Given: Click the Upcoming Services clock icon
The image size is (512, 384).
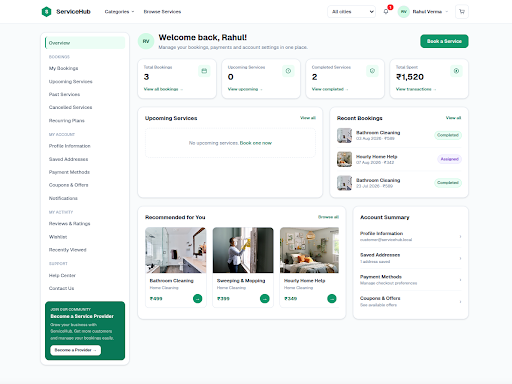Looking at the screenshot, I should point(288,71).
